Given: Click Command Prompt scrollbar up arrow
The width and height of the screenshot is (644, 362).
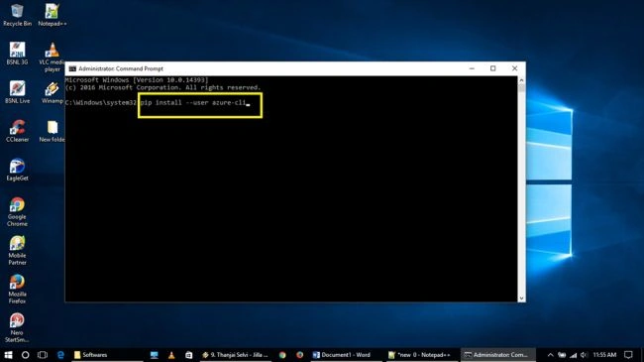Looking at the screenshot, I should tap(521, 80).
